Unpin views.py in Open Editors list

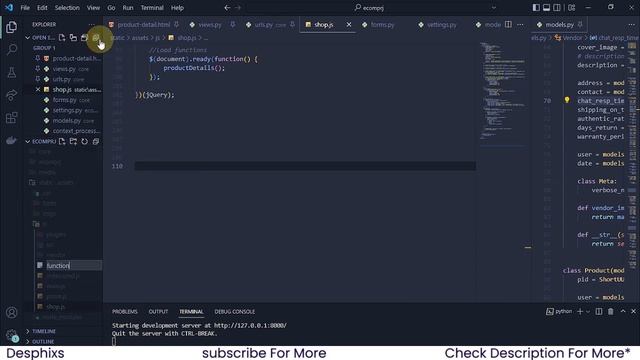pyautogui.click(x=38, y=69)
